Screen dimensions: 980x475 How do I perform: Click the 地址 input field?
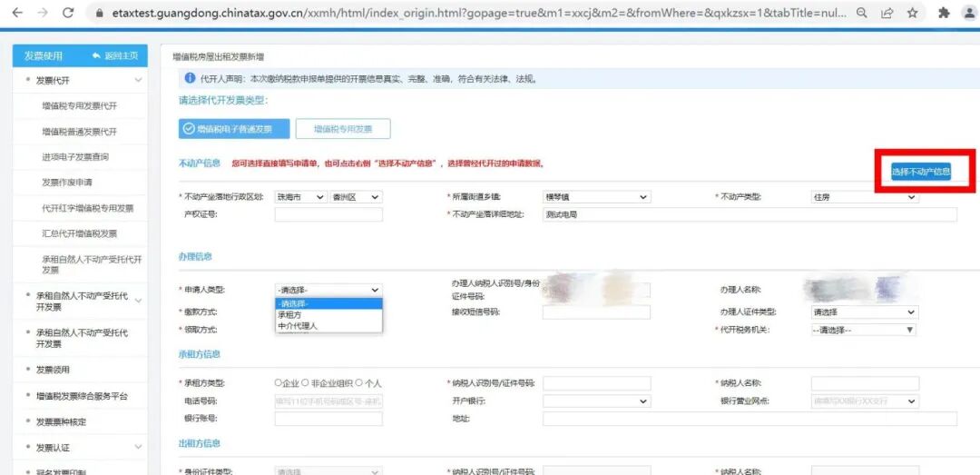(x=750, y=419)
